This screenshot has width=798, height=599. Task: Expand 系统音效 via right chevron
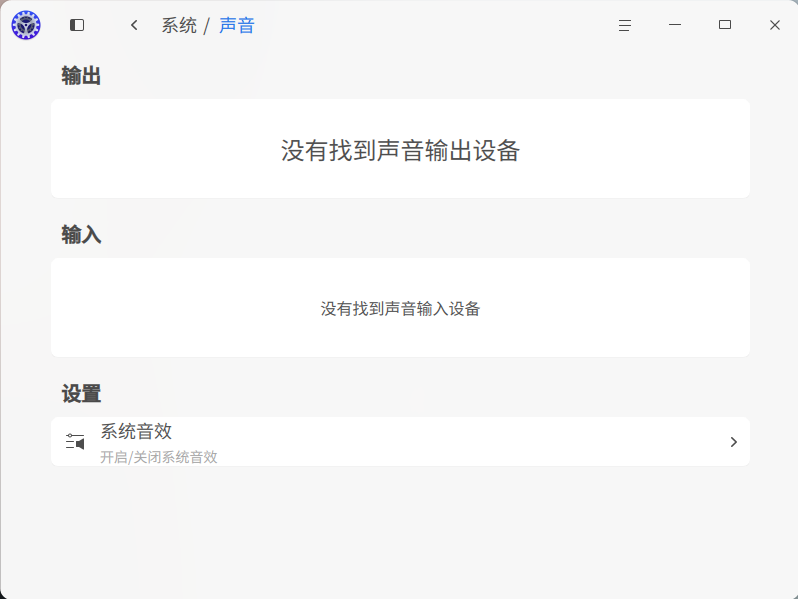click(733, 442)
